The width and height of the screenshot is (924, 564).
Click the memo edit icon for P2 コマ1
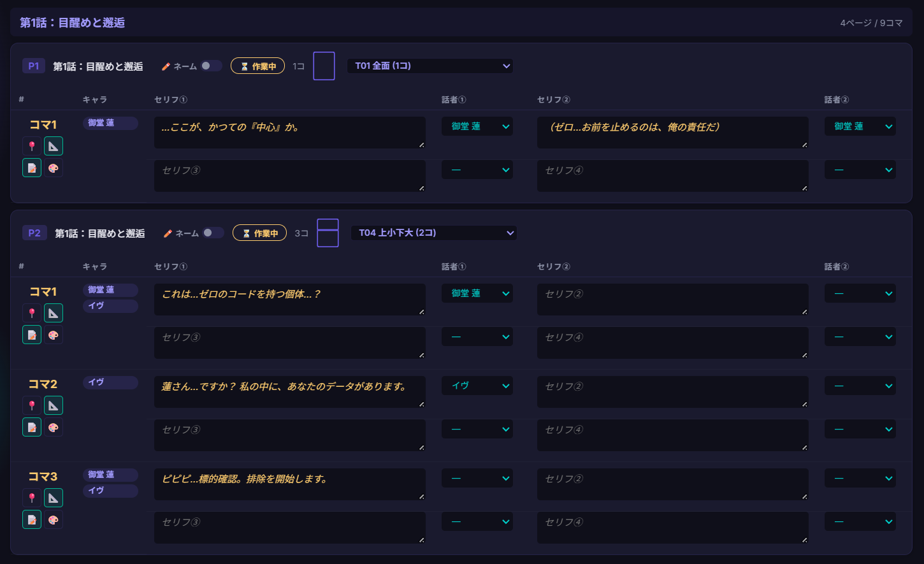tap(32, 335)
